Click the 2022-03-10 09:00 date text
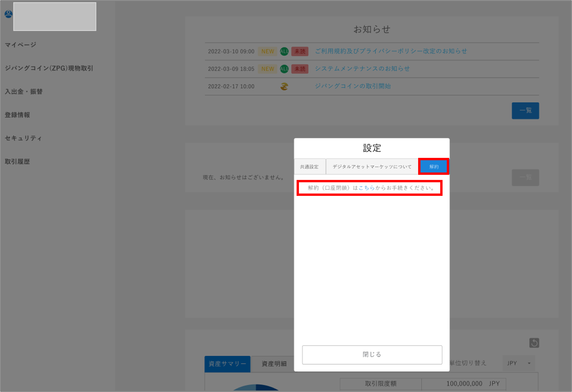Screen dimensions: 572x392 [x=231, y=51]
